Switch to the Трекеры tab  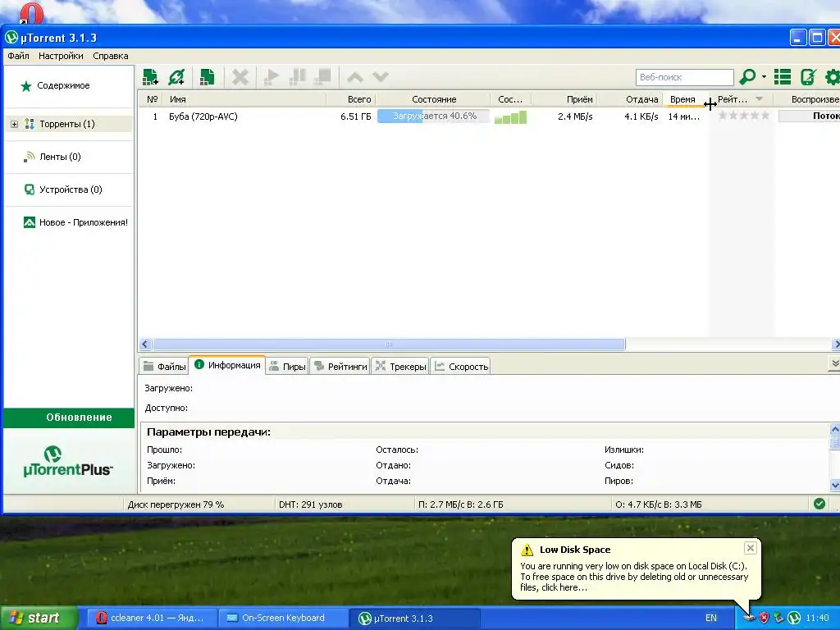400,367
